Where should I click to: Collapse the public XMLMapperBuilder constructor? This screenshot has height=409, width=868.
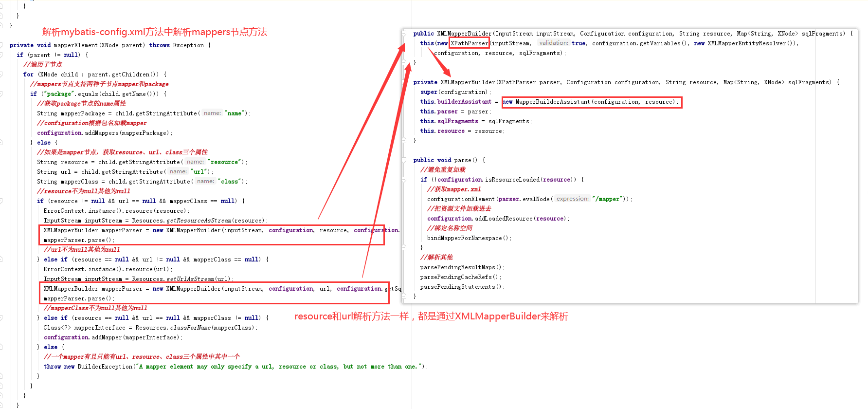click(x=404, y=34)
